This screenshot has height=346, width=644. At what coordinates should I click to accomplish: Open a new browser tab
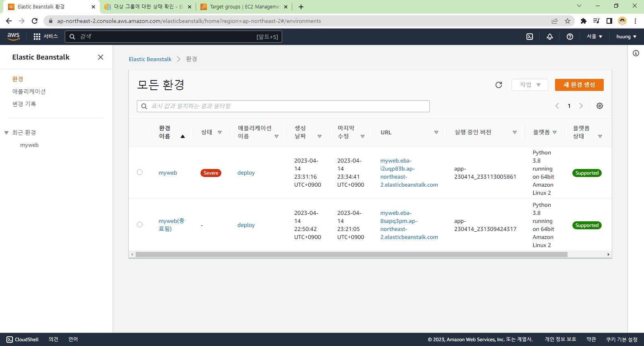click(301, 7)
